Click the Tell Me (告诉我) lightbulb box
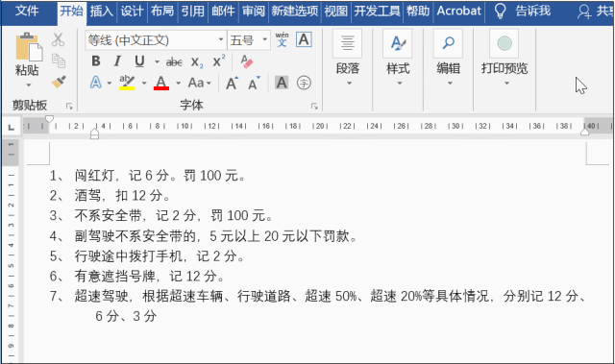615x364 pixels. [x=522, y=11]
